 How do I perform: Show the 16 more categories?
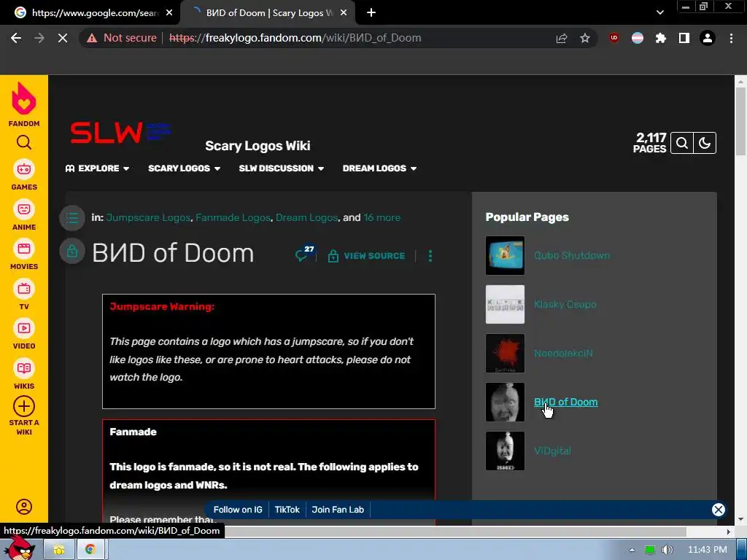click(382, 217)
